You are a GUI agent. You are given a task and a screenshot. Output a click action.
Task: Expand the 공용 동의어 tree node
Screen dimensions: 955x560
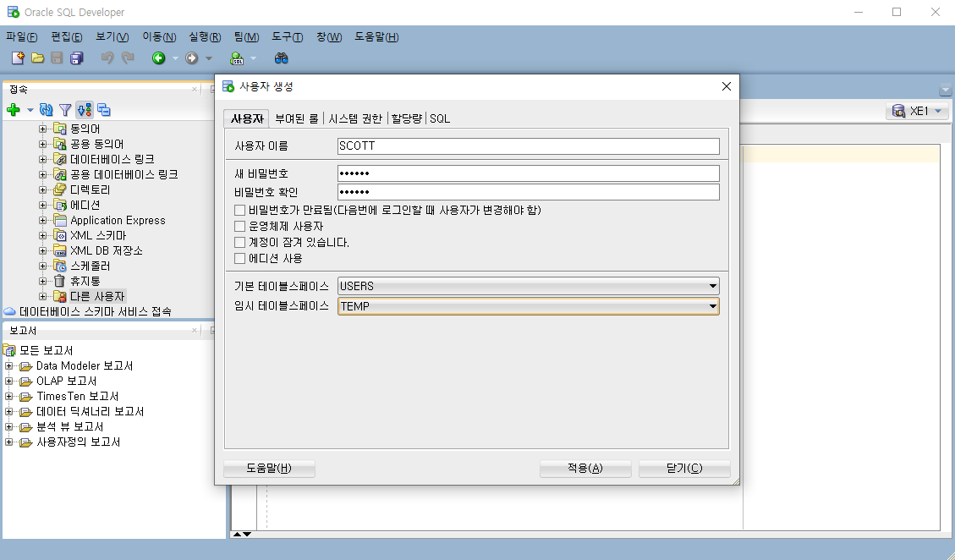[42, 144]
